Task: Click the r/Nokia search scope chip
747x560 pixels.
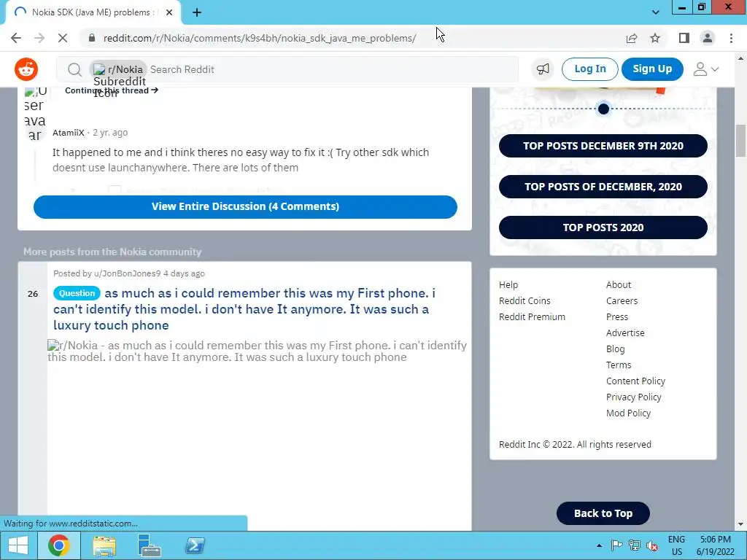Action: pyautogui.click(x=118, y=69)
